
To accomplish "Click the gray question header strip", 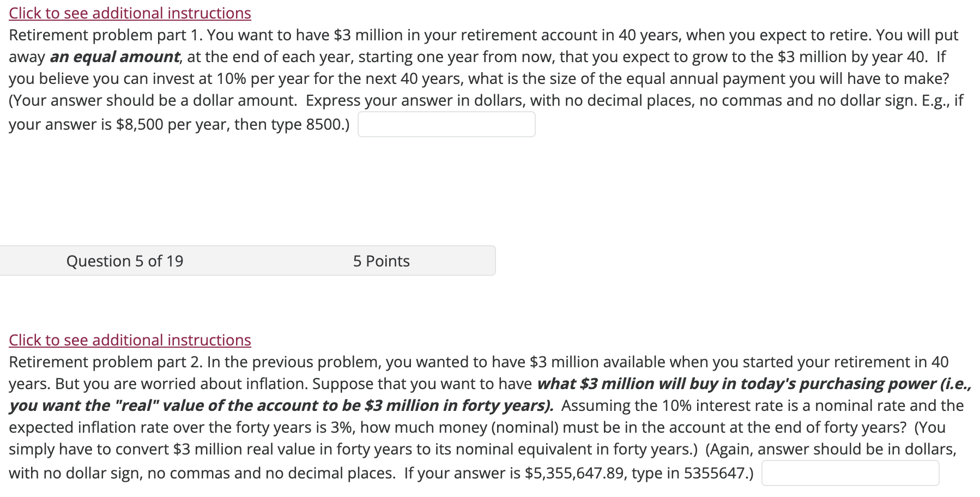I will tap(248, 260).
